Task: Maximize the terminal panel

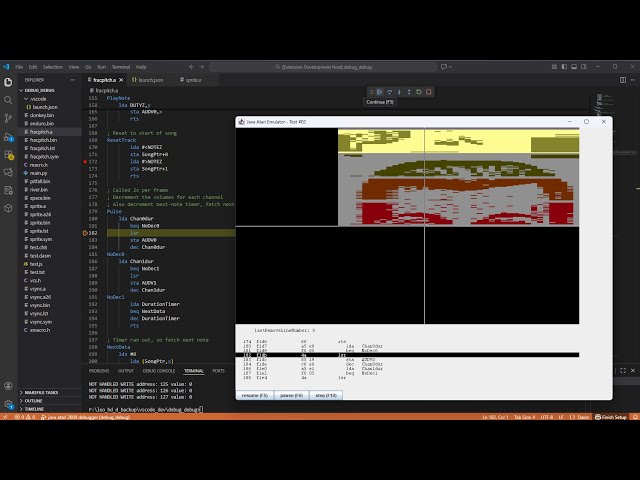Action: [x=623, y=370]
